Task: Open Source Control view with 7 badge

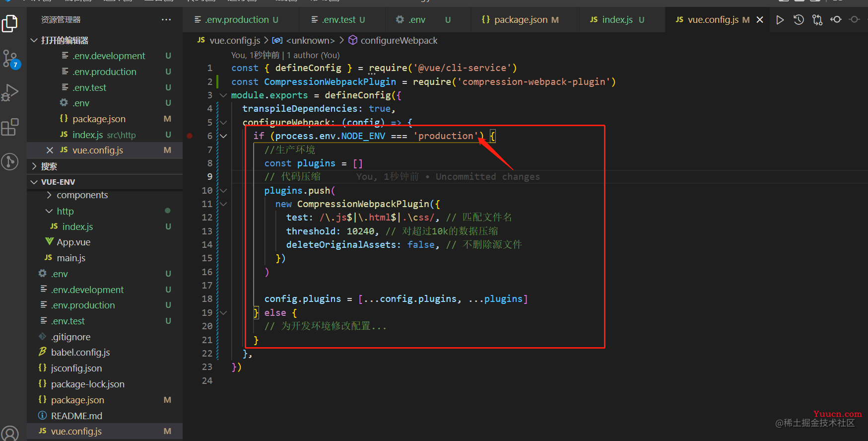Action: point(10,59)
